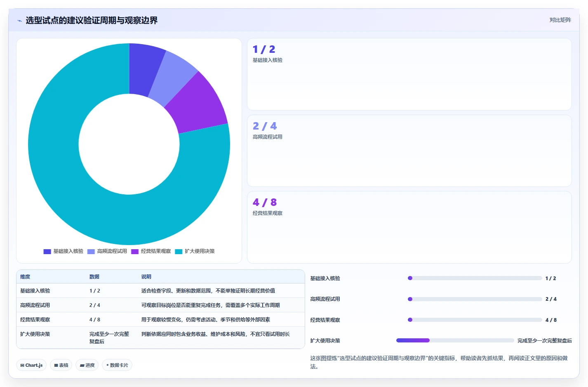
Task: Click the table data value 1 / 2
Action: click(x=95, y=291)
